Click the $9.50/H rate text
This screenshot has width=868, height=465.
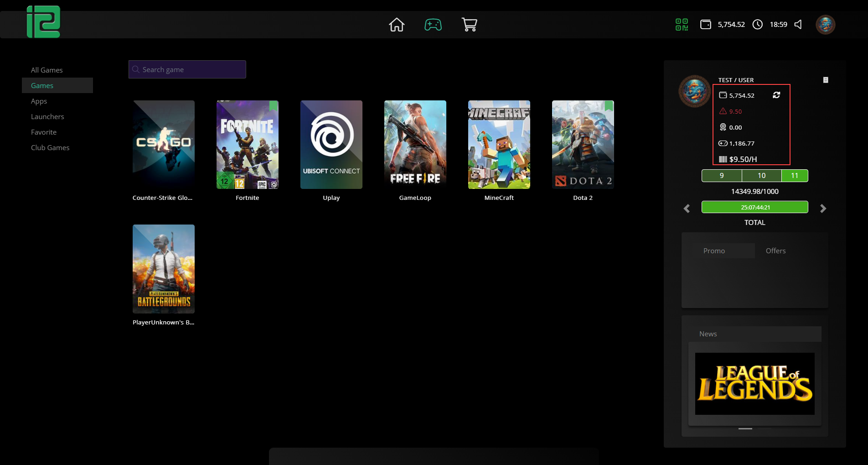point(743,159)
